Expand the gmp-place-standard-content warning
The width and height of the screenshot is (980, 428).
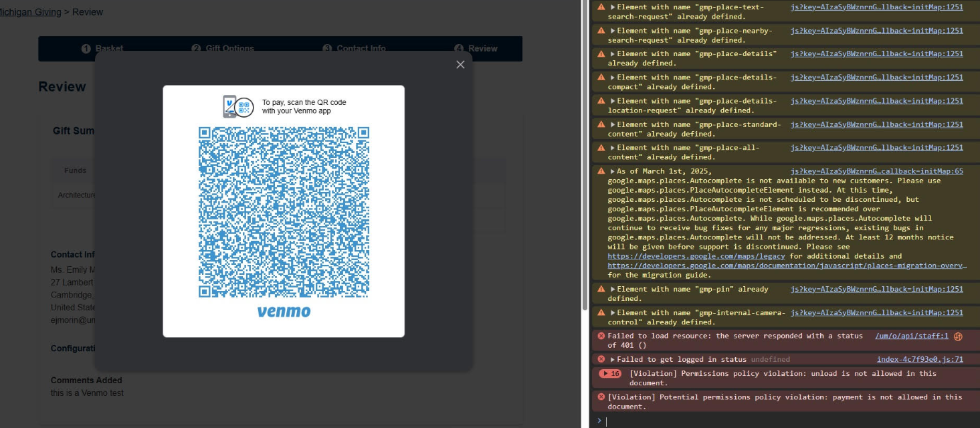click(x=613, y=124)
